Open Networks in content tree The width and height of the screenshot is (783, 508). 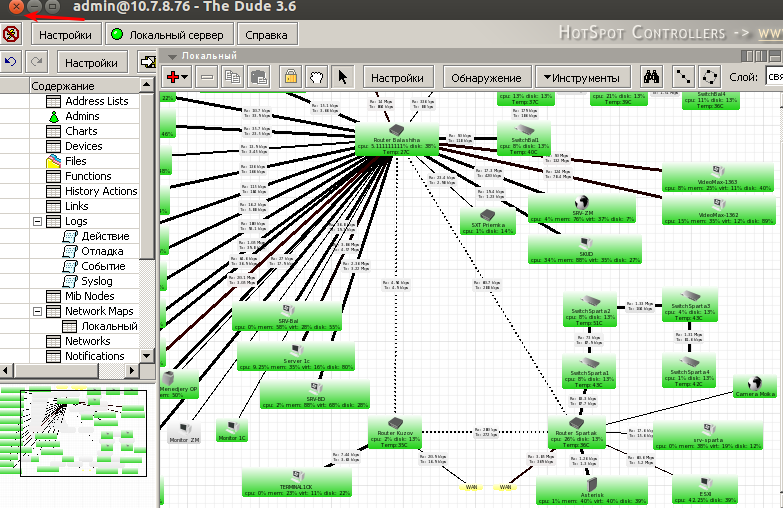coord(87,341)
